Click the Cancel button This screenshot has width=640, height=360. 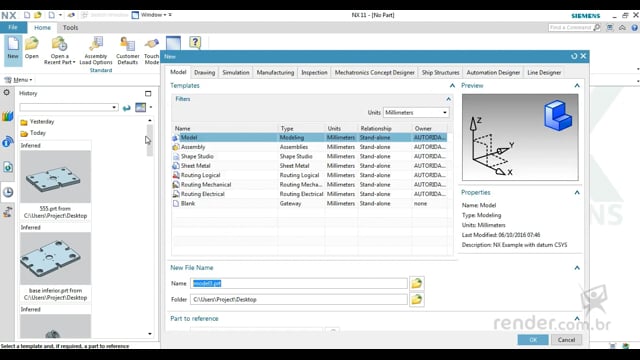[566, 340]
